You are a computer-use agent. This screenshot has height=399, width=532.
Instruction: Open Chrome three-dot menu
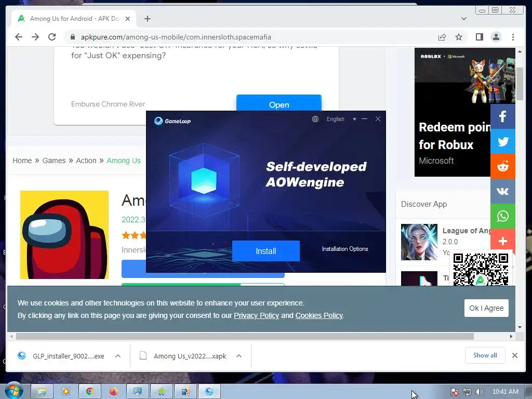tap(513, 37)
